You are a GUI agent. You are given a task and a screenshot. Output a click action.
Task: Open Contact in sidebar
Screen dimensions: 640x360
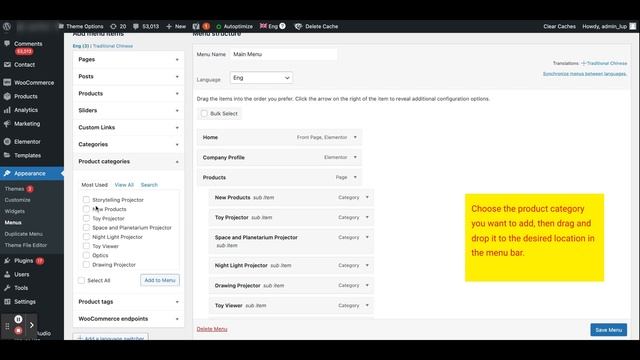click(24, 64)
